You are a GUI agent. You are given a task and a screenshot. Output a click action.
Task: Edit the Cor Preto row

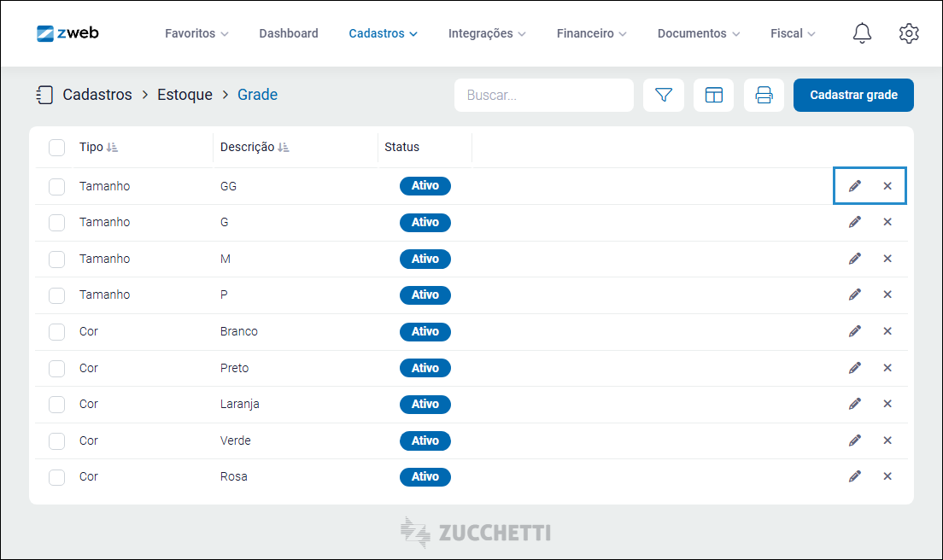pyautogui.click(x=854, y=368)
